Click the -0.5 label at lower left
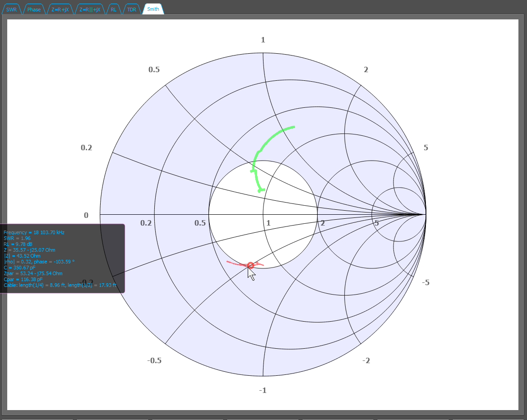The height and width of the screenshot is (420, 527). click(x=154, y=360)
